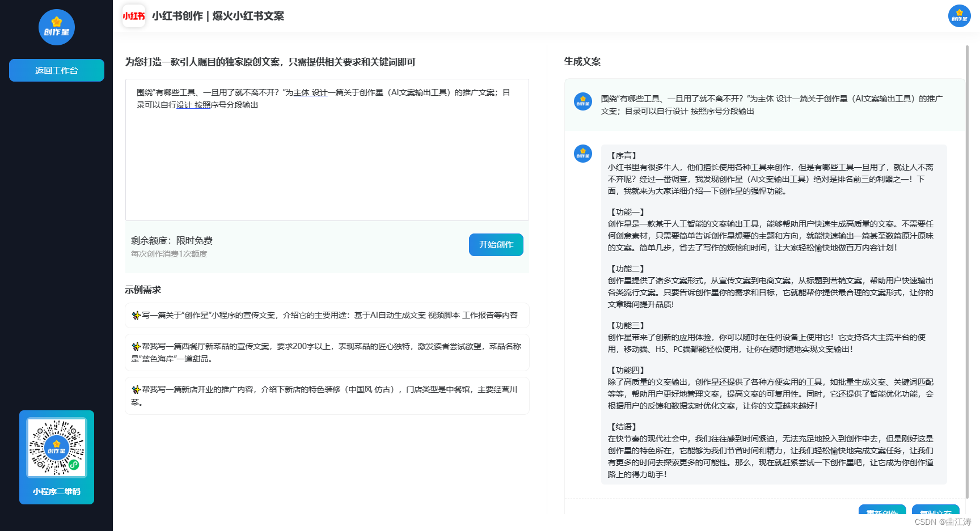Click the star icon on the 新店开业 example
The width and height of the screenshot is (980, 531).
(x=136, y=390)
